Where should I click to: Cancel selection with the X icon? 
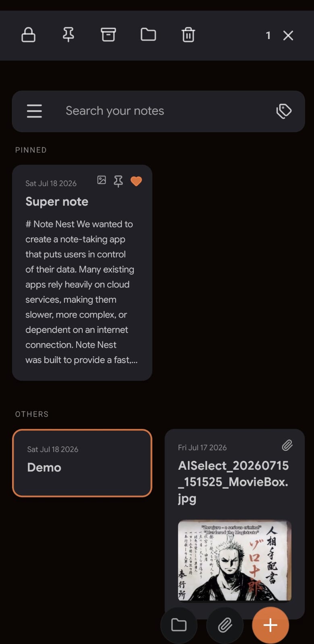(288, 35)
